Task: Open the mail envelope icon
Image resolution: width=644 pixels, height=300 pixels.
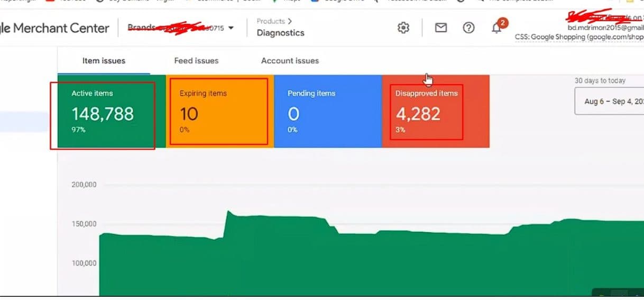Action: click(x=441, y=28)
